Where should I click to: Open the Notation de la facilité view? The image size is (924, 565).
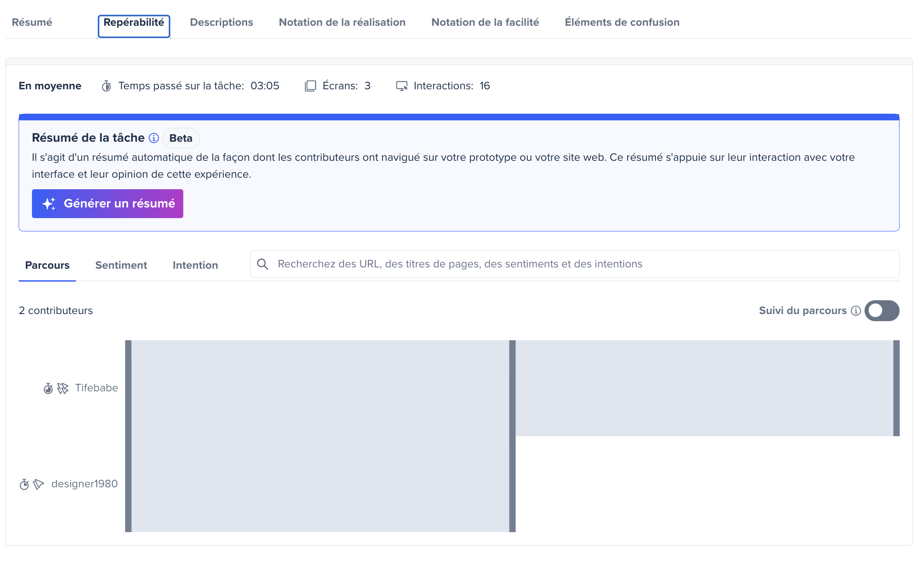click(485, 22)
